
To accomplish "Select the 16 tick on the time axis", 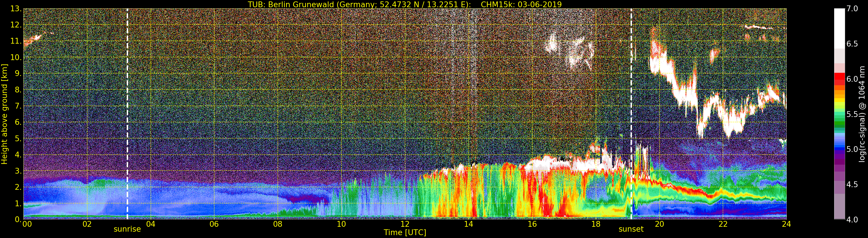I will (532, 224).
